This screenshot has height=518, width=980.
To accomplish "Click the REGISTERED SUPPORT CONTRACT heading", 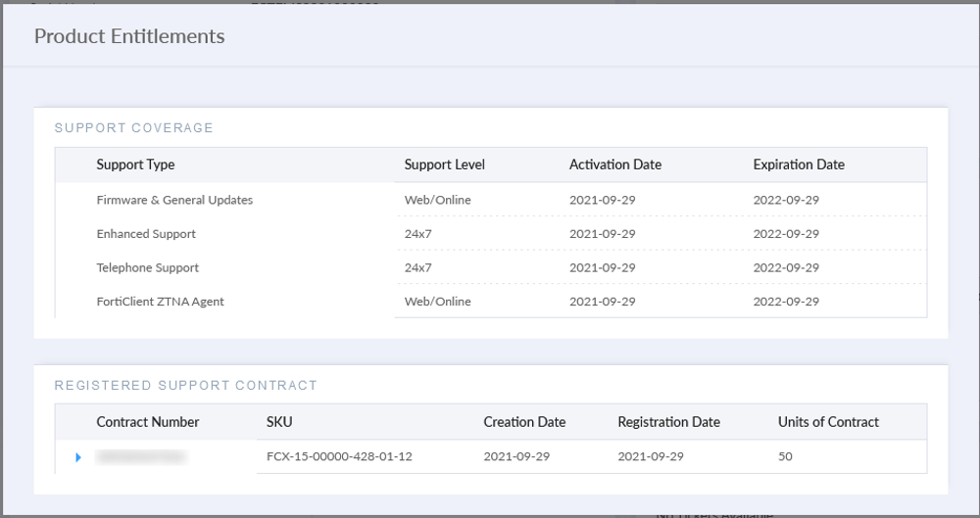I will pyautogui.click(x=185, y=386).
